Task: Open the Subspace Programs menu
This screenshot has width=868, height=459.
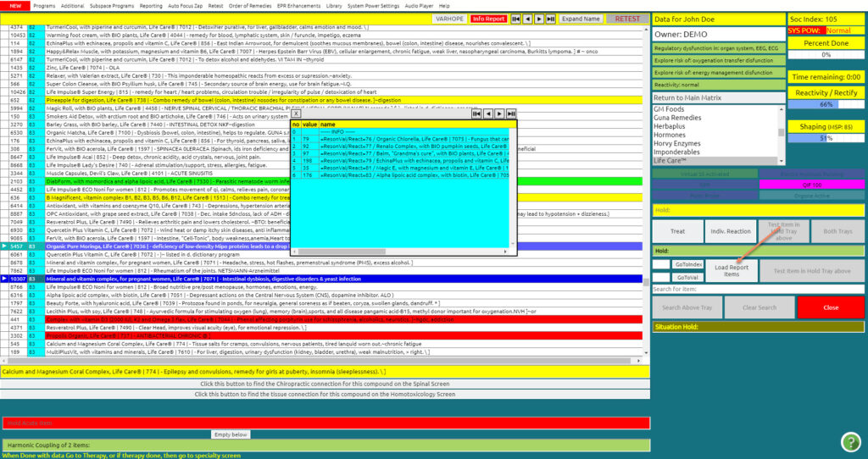Action: pyautogui.click(x=113, y=5)
